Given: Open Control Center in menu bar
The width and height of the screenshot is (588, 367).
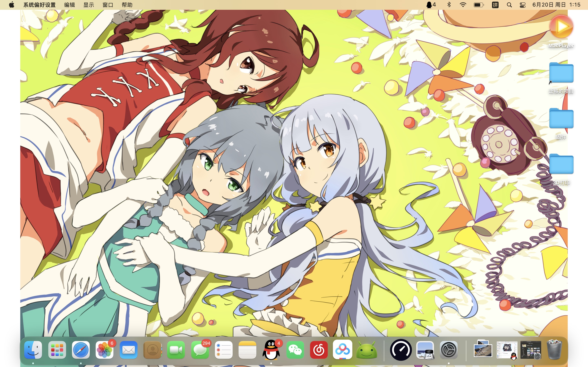Looking at the screenshot, I should (x=523, y=5).
